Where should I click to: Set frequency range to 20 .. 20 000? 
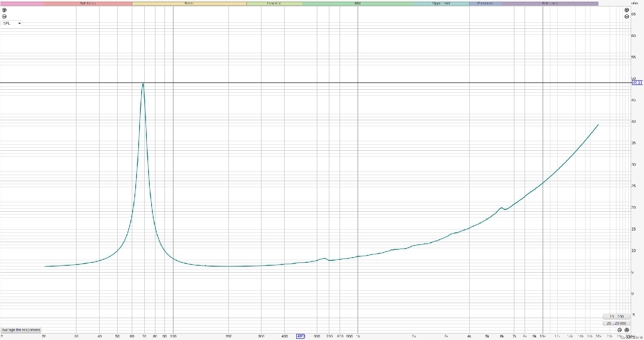click(x=616, y=323)
